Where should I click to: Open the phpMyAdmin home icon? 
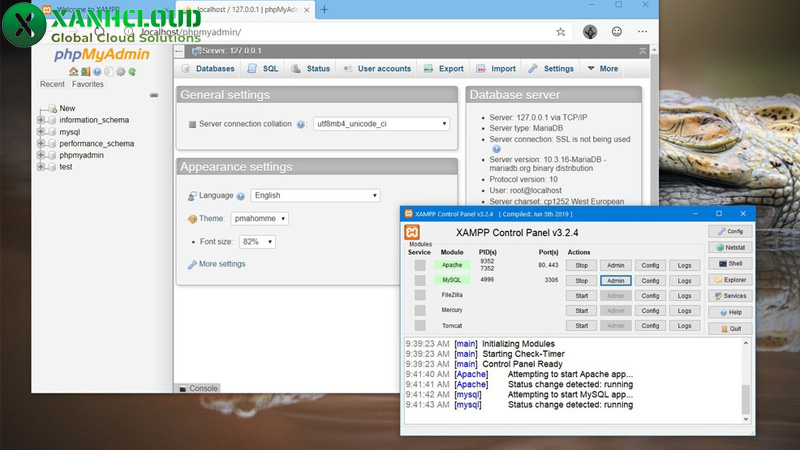tap(73, 71)
